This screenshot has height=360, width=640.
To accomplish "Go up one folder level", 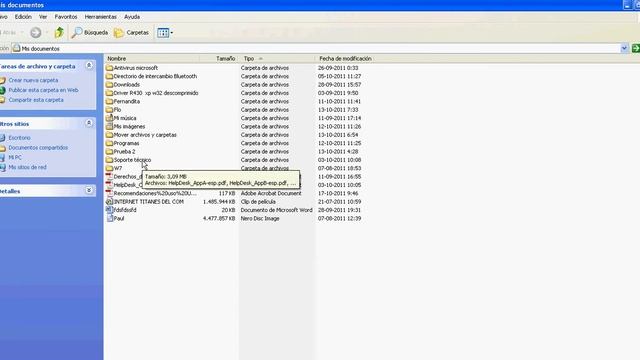I will [x=59, y=32].
